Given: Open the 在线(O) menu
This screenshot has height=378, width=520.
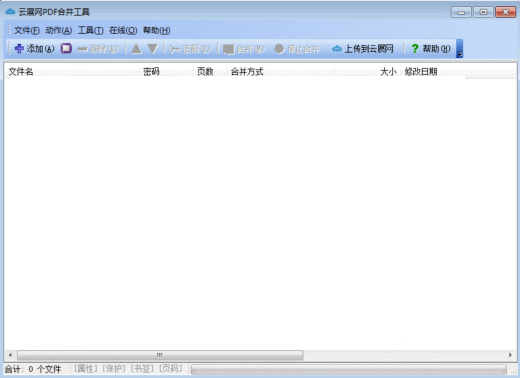Looking at the screenshot, I should tap(123, 30).
